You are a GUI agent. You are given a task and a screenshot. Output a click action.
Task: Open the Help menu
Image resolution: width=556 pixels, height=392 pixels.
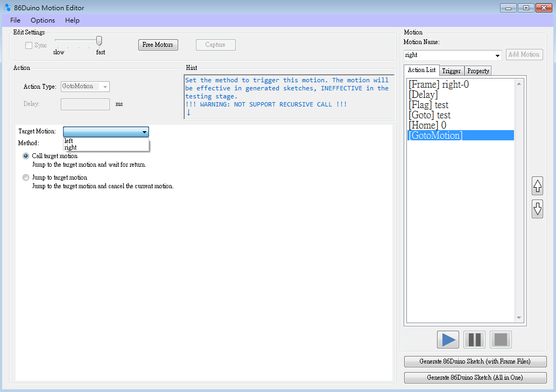(72, 20)
